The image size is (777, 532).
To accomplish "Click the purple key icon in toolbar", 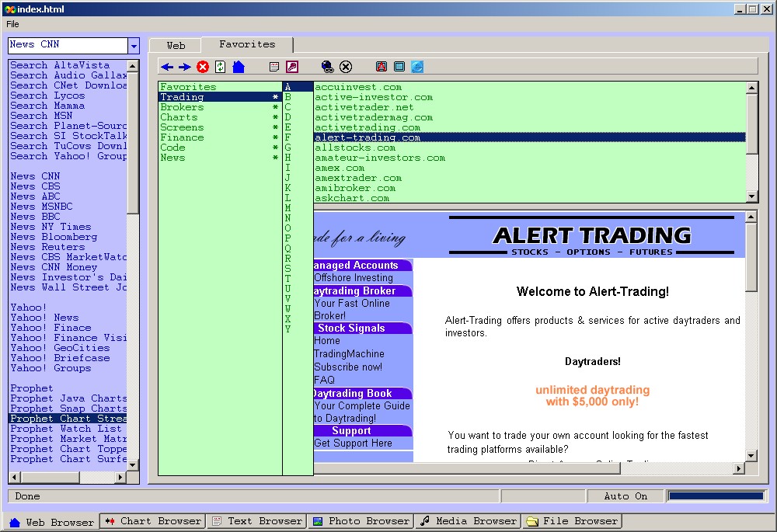I will pyautogui.click(x=292, y=68).
